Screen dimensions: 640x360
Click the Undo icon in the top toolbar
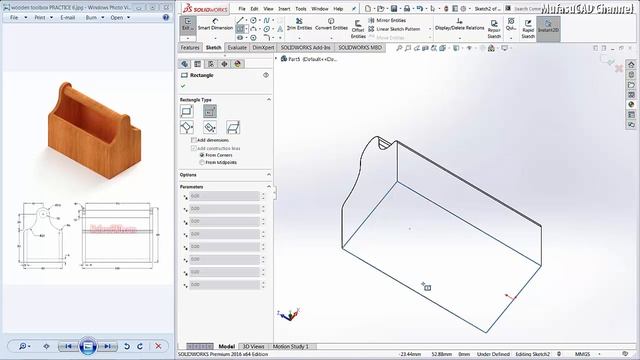(419, 9)
